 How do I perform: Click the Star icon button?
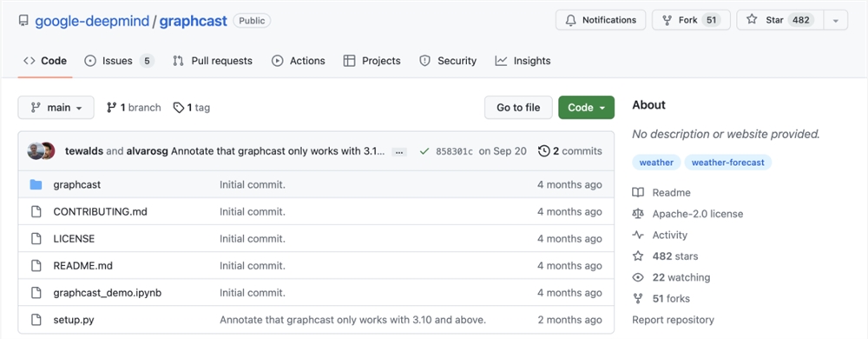(780, 20)
